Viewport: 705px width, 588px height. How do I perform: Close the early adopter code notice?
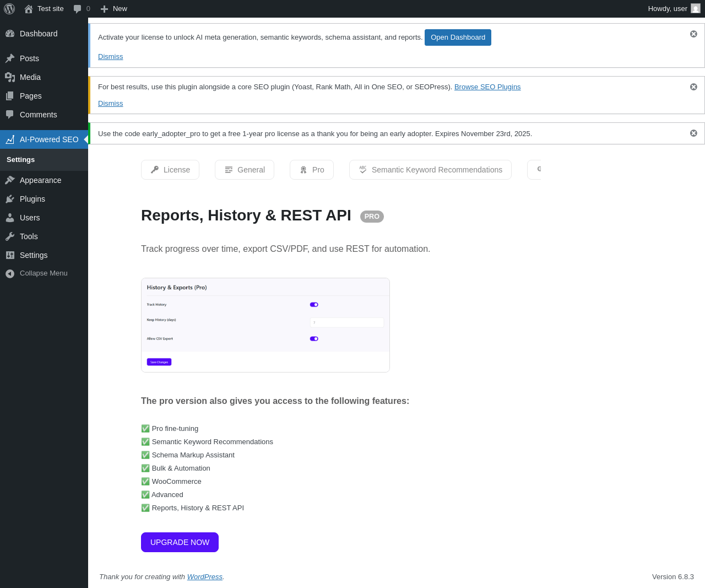click(693, 133)
